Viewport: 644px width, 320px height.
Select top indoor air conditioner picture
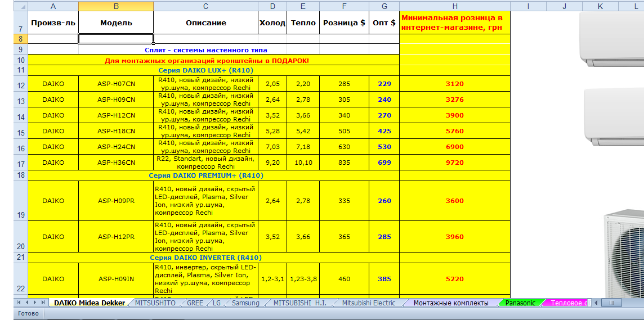(612, 39)
